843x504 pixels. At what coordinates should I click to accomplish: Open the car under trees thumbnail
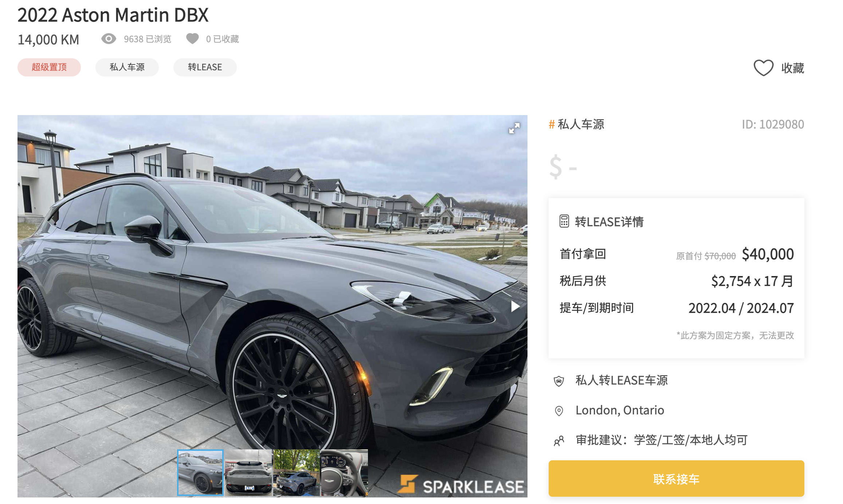tap(297, 473)
